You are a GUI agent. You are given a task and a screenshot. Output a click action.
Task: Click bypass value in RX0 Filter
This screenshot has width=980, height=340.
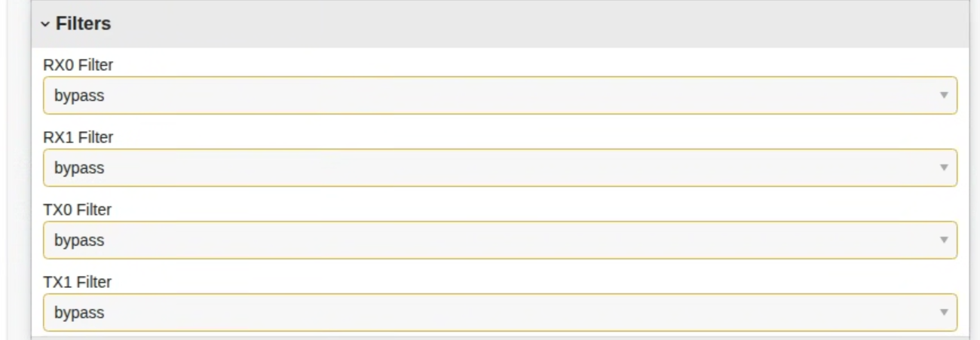(79, 96)
